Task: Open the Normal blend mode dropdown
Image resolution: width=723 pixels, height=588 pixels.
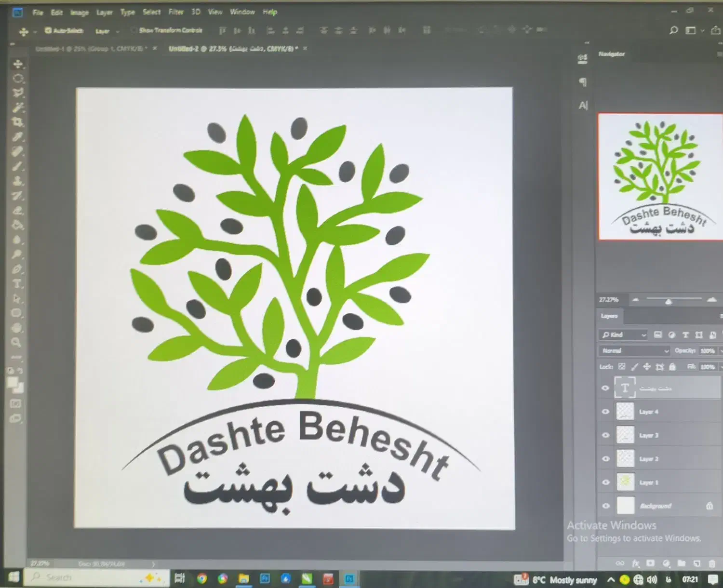Action: [x=635, y=351]
